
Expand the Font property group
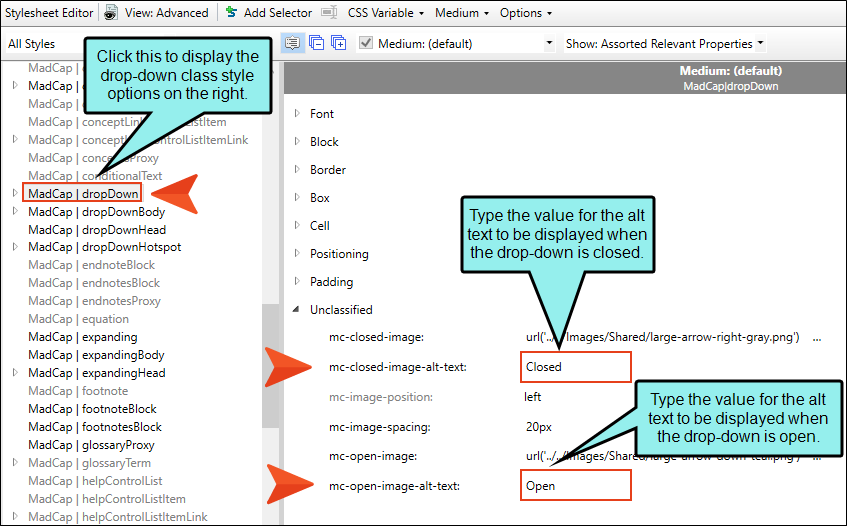(x=297, y=114)
